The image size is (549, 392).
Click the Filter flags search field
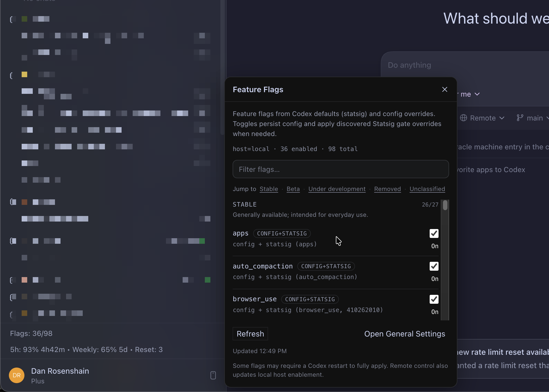[x=341, y=169]
